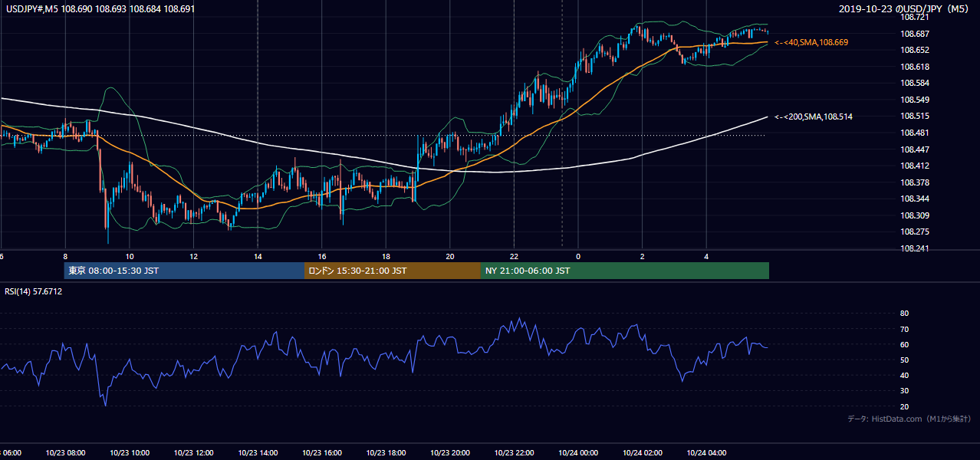The height and width of the screenshot is (460, 980).
Task: Click hour label 8 on price chart axis
Action: [65, 256]
